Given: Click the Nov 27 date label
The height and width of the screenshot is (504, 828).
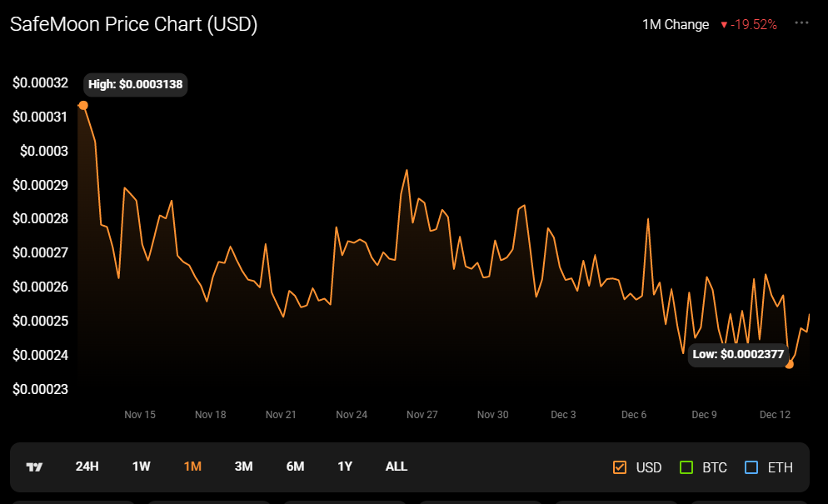Looking at the screenshot, I should coord(422,415).
